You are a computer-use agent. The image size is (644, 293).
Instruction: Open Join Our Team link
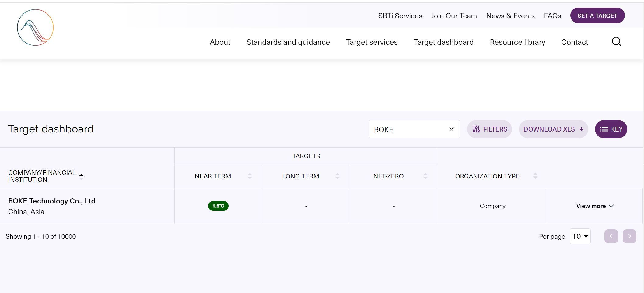pyautogui.click(x=454, y=16)
